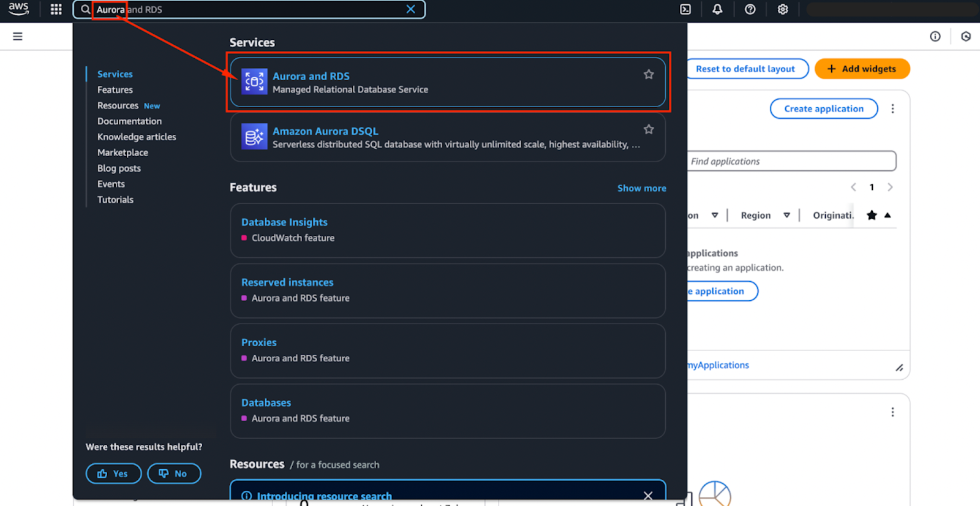Favorite Aurora and RDS with star

[649, 74]
